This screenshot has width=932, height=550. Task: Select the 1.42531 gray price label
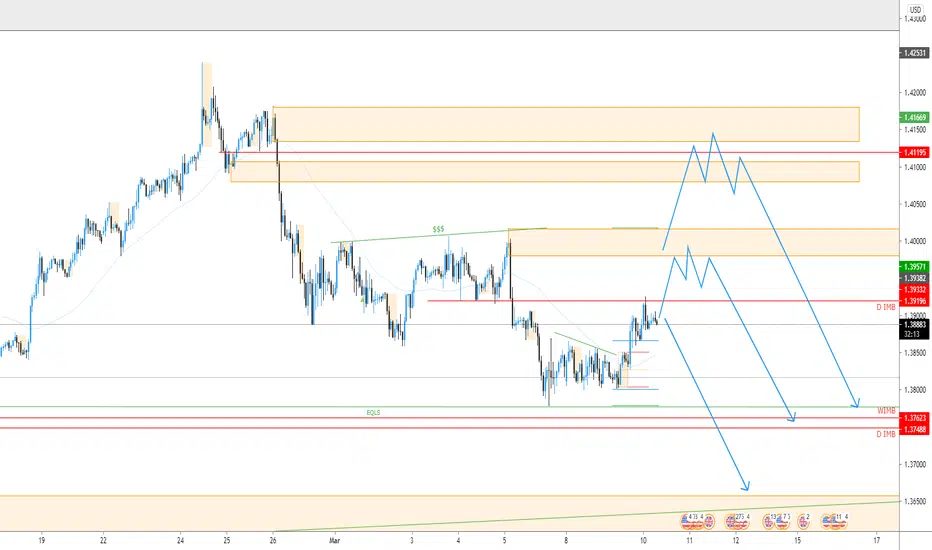click(914, 53)
